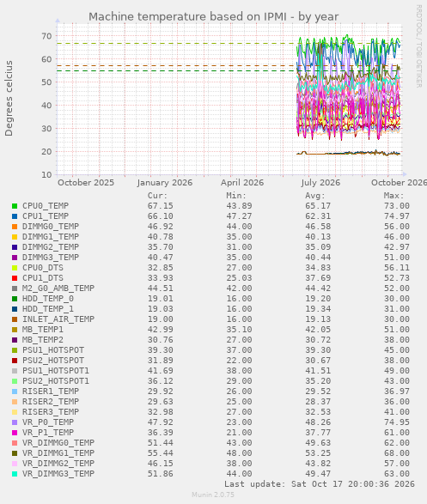Select the DIMMG0_TEMP legend label
The height and width of the screenshot is (504, 427).
point(51,227)
